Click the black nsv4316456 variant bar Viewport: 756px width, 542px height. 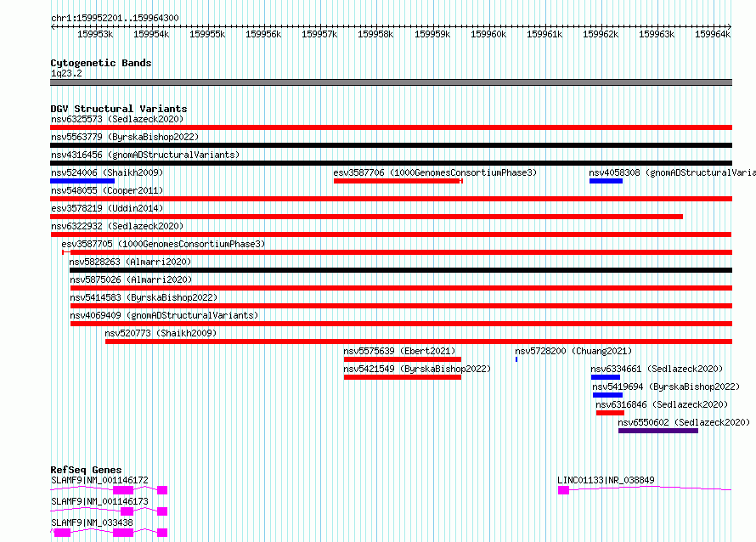click(x=391, y=163)
